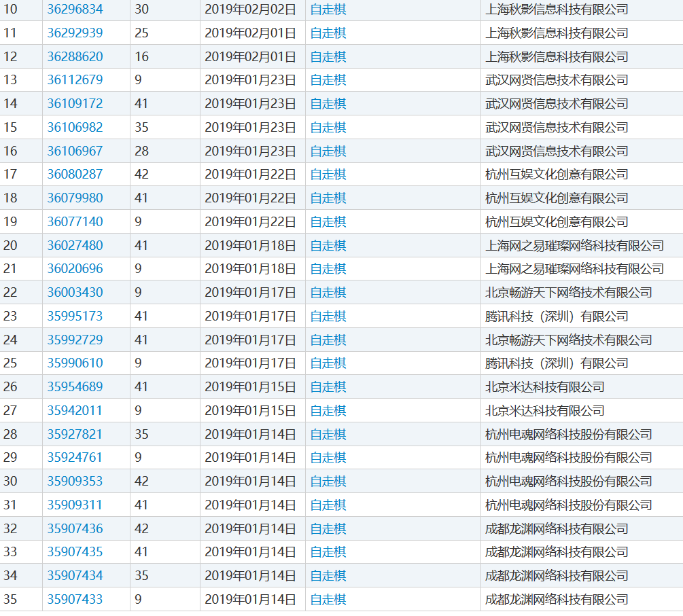Open registration number 35942011 link
This screenshot has width=683, height=616.
(75, 410)
